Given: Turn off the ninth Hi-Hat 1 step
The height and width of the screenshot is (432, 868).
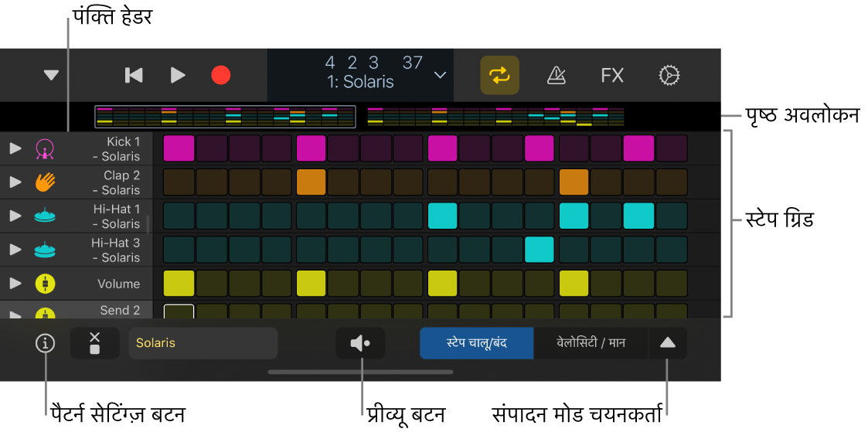Looking at the screenshot, I should pyautogui.click(x=442, y=216).
